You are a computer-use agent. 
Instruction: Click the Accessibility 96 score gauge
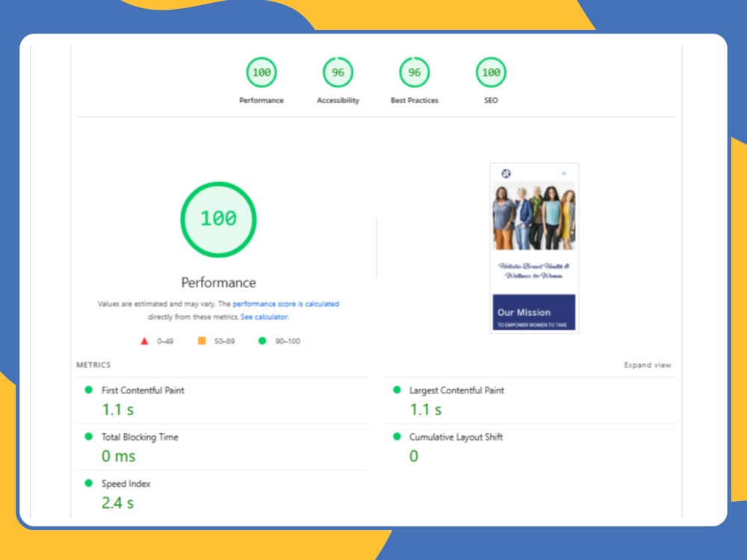[x=338, y=72]
